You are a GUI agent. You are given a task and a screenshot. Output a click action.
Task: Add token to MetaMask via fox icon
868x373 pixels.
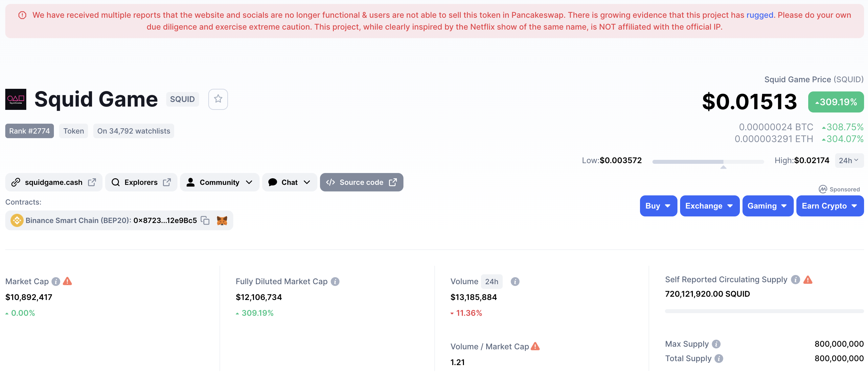(222, 221)
